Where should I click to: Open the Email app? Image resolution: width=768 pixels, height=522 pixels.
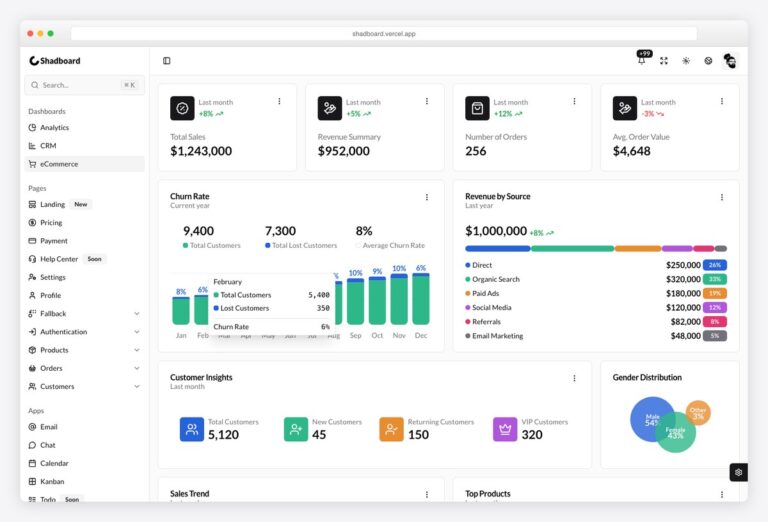pyautogui.click(x=84, y=427)
